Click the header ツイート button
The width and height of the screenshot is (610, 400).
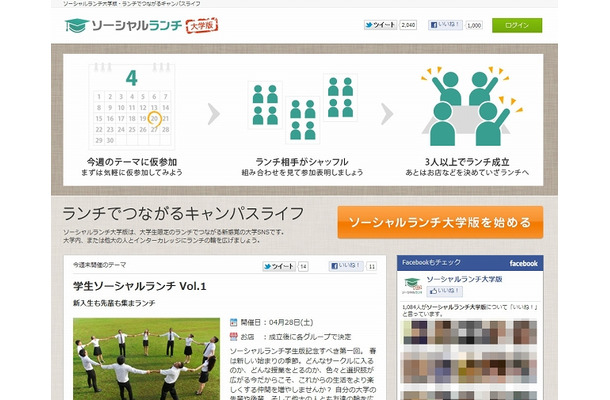380,25
